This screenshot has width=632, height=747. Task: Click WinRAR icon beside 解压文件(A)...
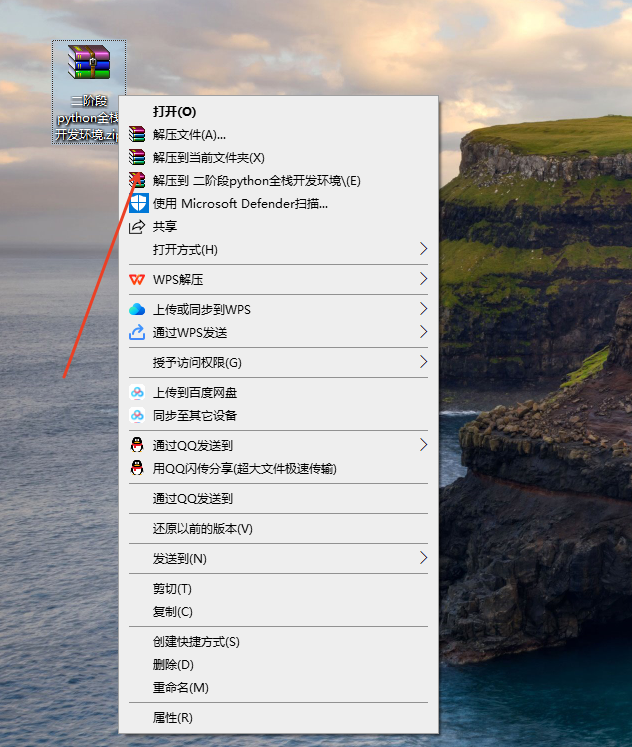[137, 135]
